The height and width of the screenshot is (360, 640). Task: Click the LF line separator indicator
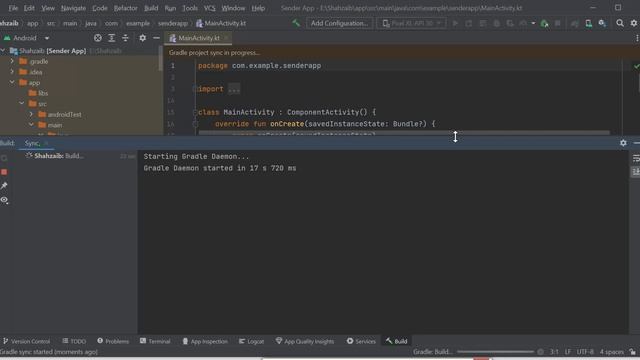coord(568,352)
